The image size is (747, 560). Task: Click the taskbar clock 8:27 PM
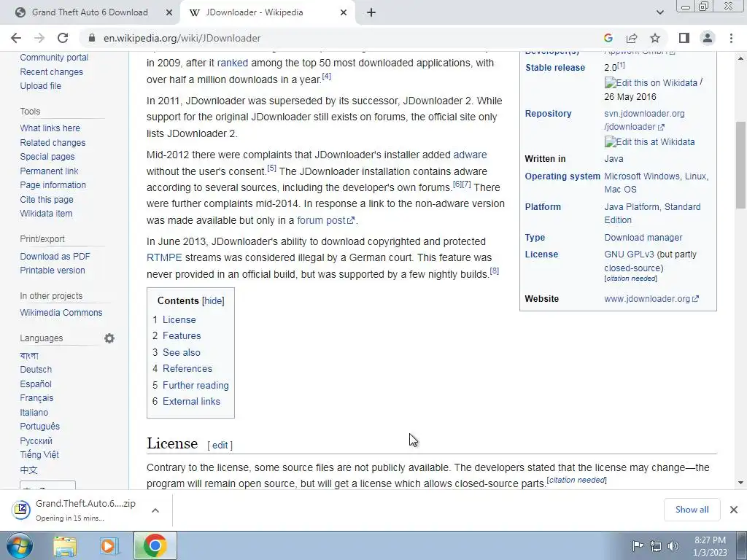(710, 546)
